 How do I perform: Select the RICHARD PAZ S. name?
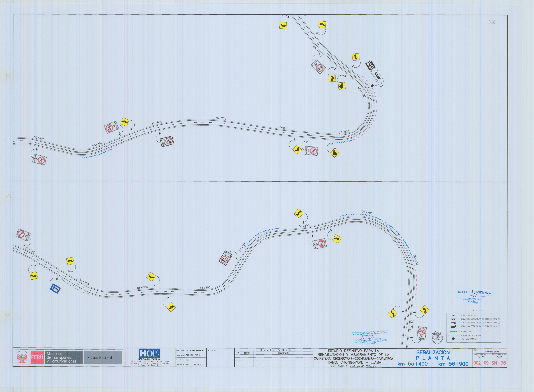point(193,355)
